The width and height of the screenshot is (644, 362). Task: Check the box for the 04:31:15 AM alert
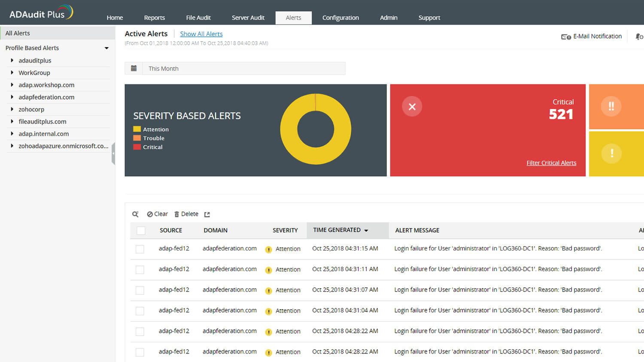(140, 249)
